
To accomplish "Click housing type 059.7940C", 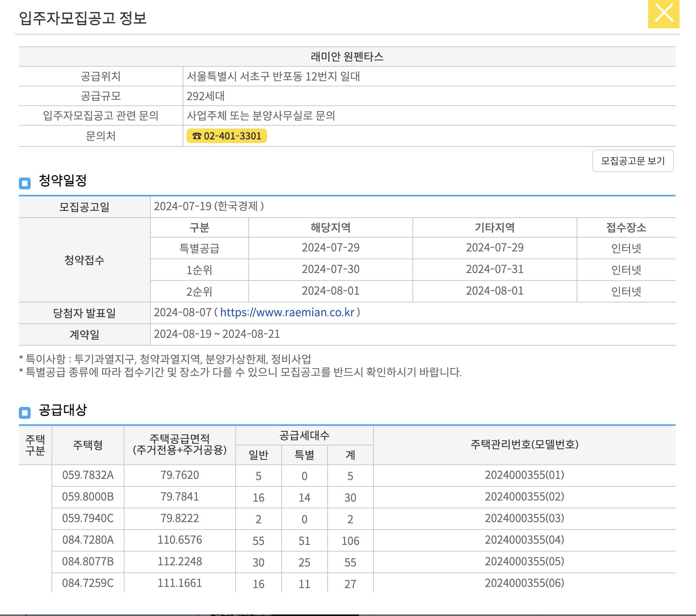I will tap(88, 519).
